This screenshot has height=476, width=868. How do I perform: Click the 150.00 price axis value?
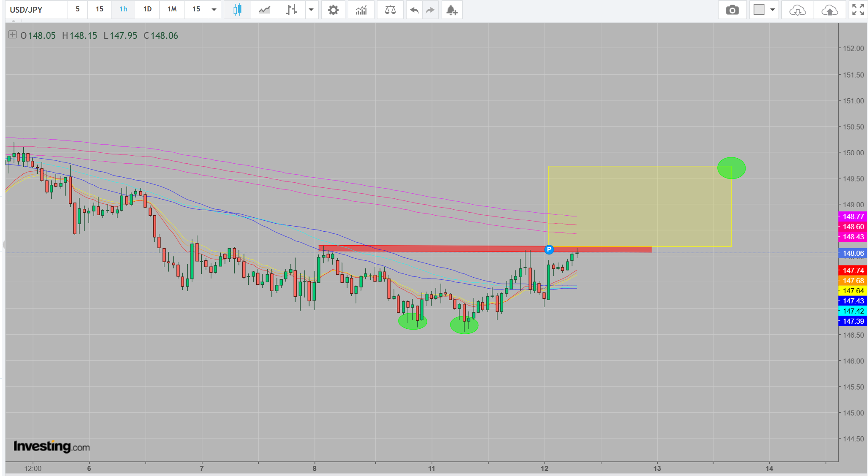[x=853, y=153]
